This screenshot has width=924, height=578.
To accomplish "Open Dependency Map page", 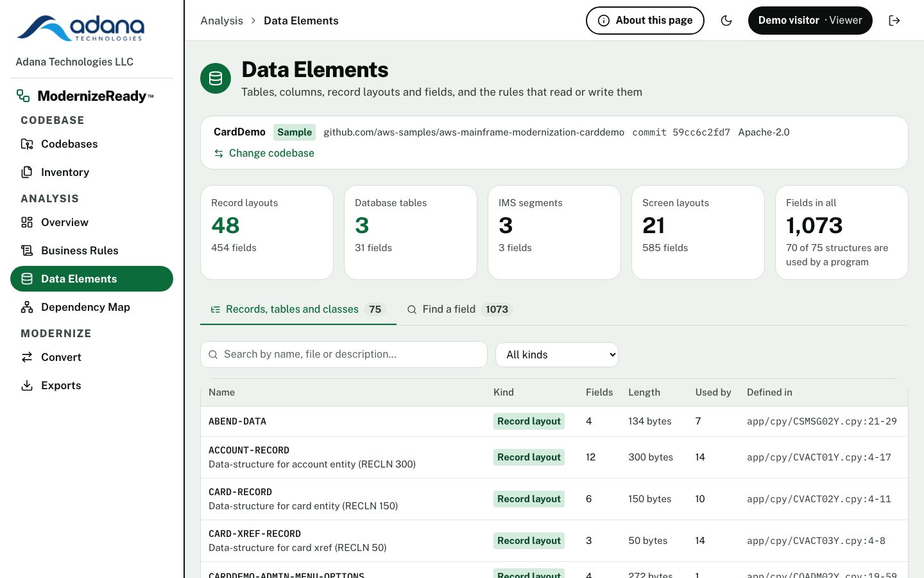I will point(92,307).
